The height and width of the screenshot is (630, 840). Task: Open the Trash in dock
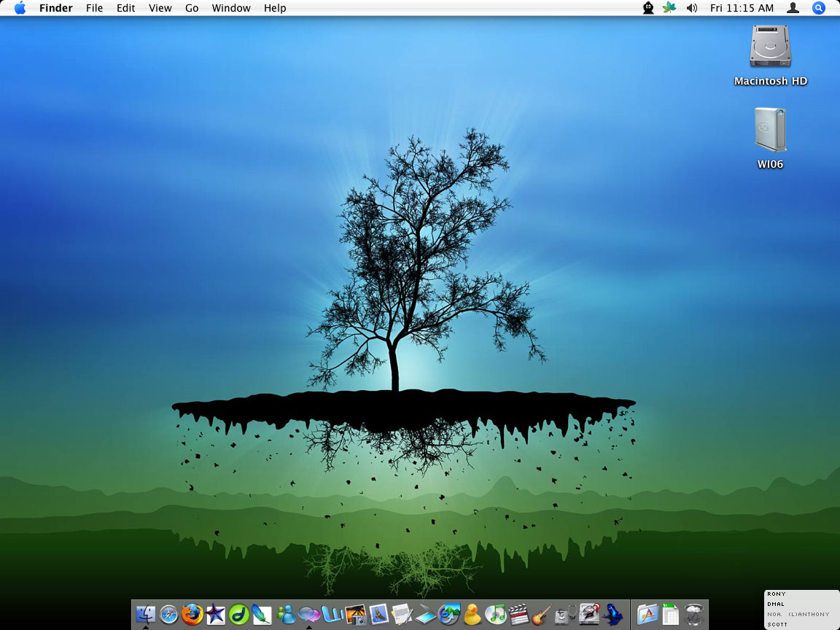693,614
